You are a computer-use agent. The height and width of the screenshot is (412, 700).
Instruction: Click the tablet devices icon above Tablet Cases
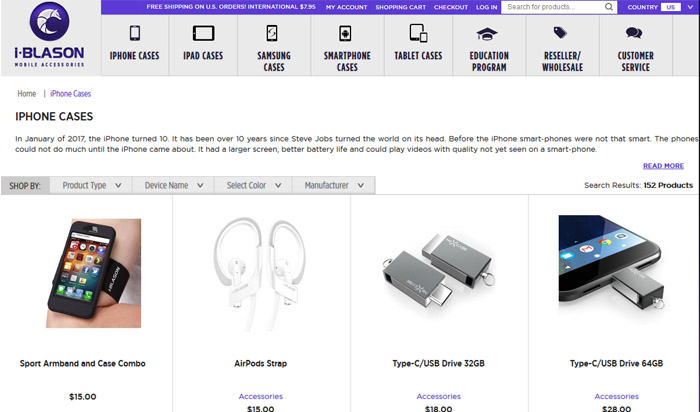tap(418, 33)
